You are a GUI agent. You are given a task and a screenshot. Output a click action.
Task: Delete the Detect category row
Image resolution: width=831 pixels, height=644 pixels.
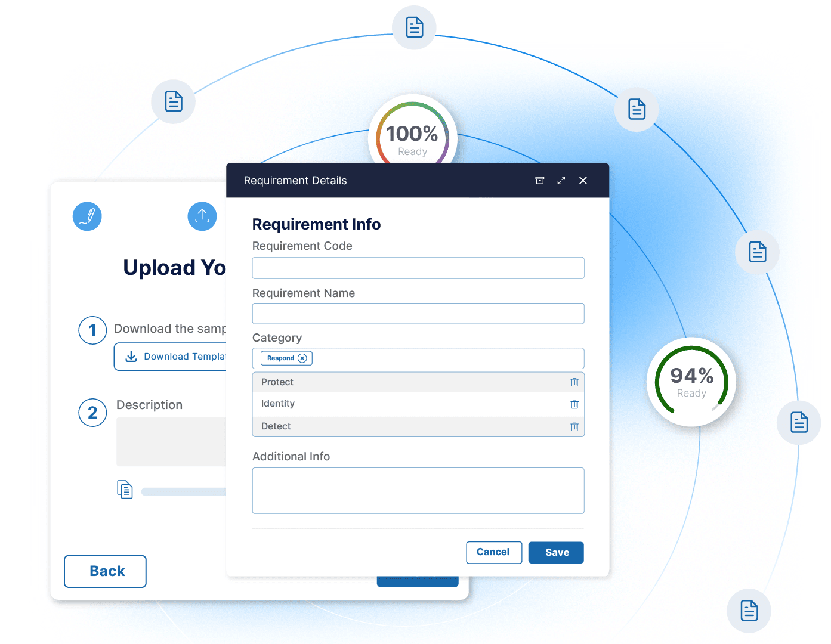pos(574,426)
